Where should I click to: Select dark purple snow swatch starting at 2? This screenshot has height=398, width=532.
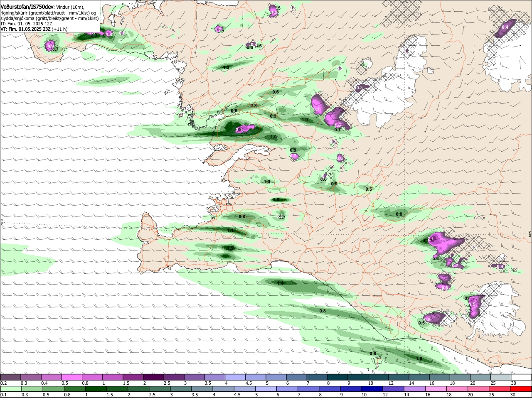[153, 377]
